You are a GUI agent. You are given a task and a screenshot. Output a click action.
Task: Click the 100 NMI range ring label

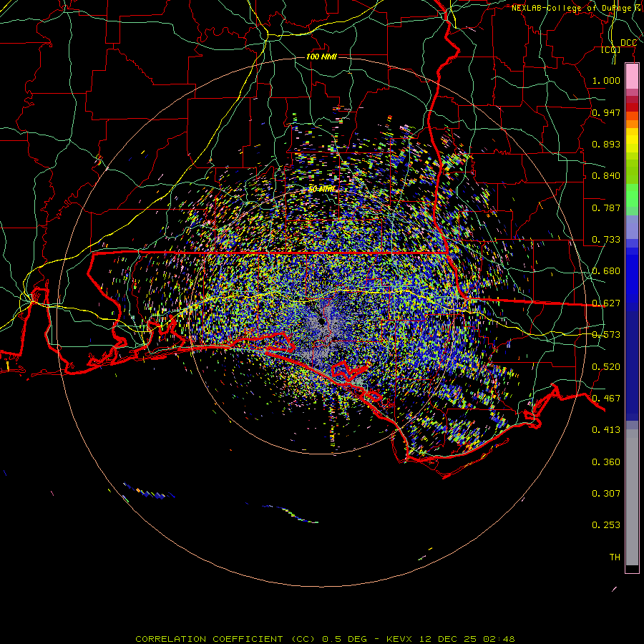click(321, 57)
